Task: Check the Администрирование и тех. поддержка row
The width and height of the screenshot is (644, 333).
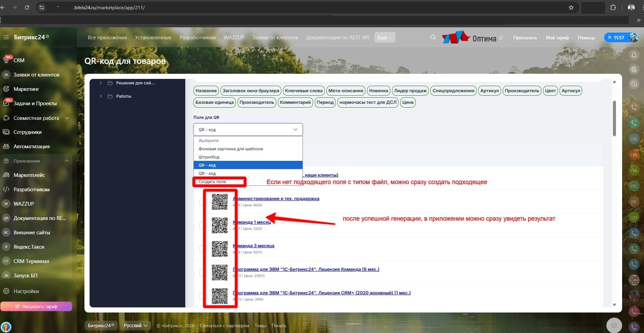Action: click(x=202, y=202)
